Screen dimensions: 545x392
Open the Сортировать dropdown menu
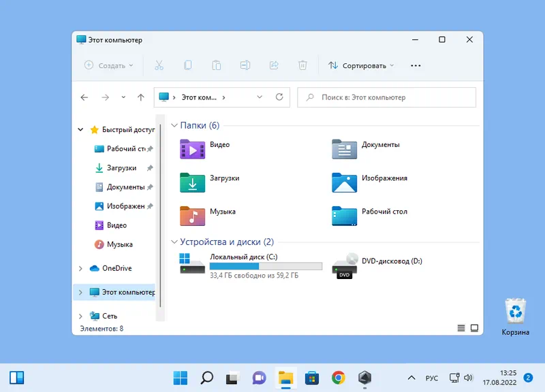pos(361,66)
